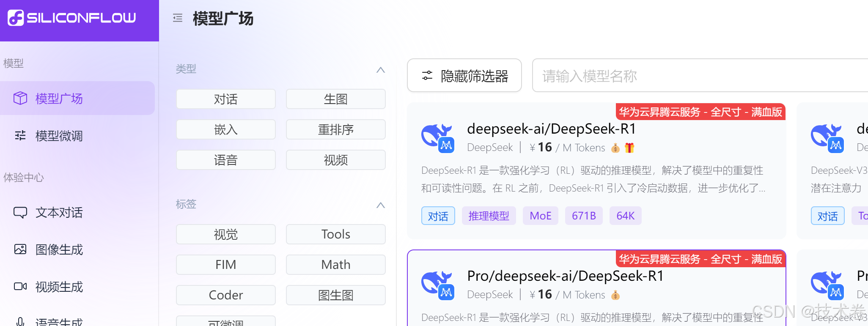Open Pro/deepseek-ai/DeepSeek-R1 model title
The image size is (868, 326).
click(x=565, y=276)
